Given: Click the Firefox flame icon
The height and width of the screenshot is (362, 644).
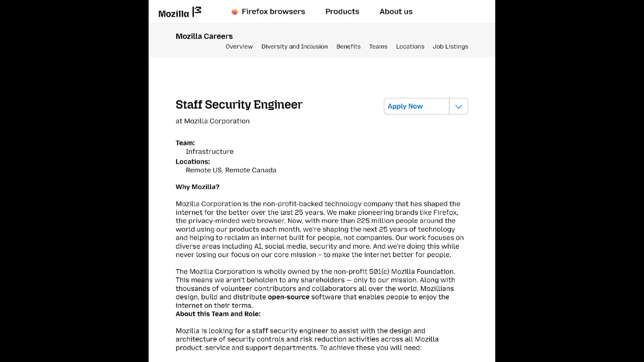Looking at the screenshot, I should click(235, 12).
